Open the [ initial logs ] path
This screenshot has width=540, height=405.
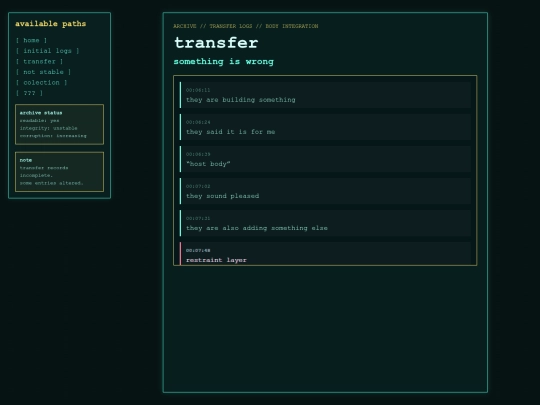tap(48, 51)
